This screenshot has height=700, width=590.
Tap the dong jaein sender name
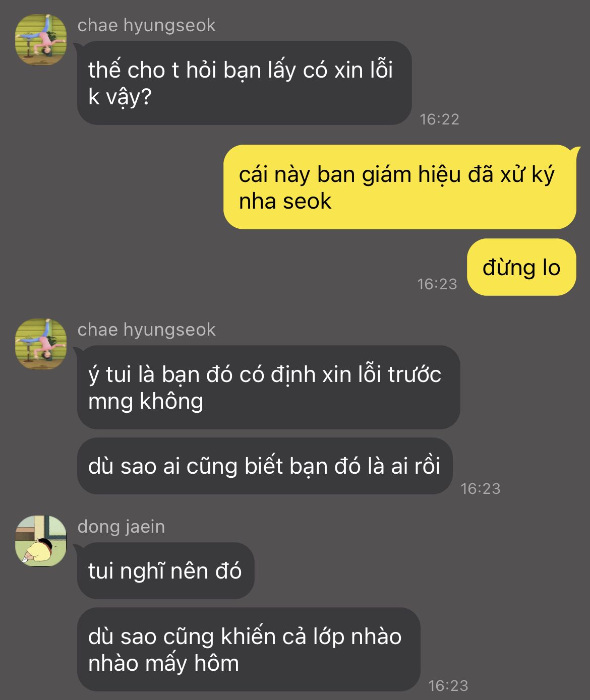(121, 527)
